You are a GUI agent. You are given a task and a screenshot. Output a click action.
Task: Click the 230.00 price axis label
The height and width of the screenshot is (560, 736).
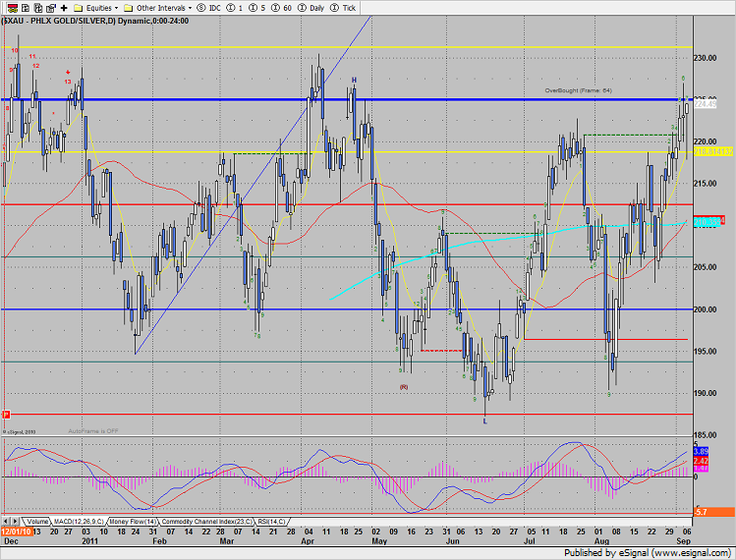click(705, 58)
